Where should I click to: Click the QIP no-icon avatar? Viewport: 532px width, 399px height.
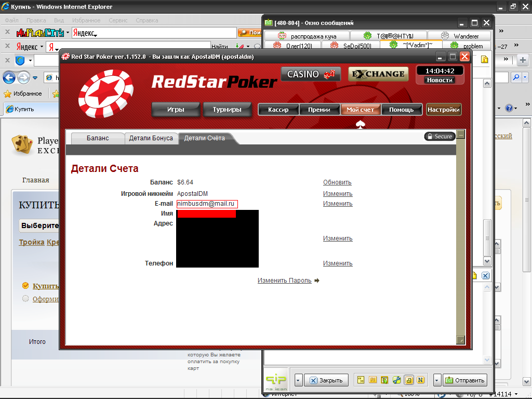[x=276, y=380]
